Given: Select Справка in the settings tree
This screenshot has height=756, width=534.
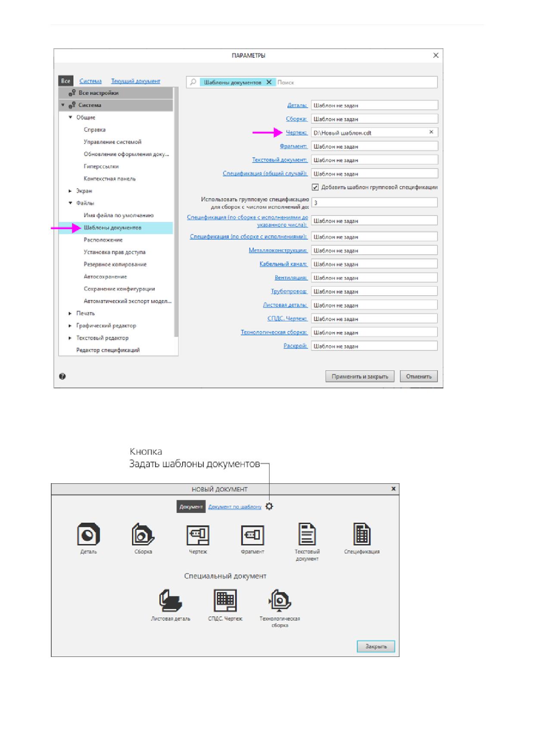Looking at the screenshot, I should tap(95, 129).
